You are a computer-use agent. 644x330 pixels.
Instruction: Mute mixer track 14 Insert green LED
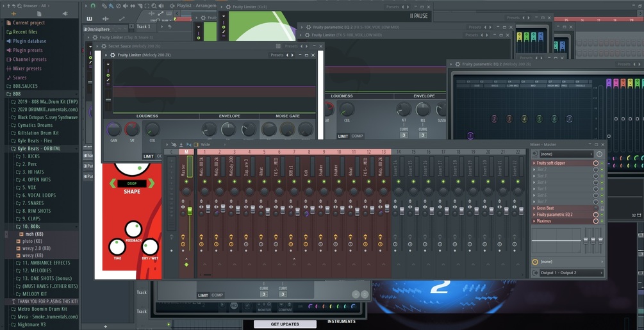pos(399,181)
